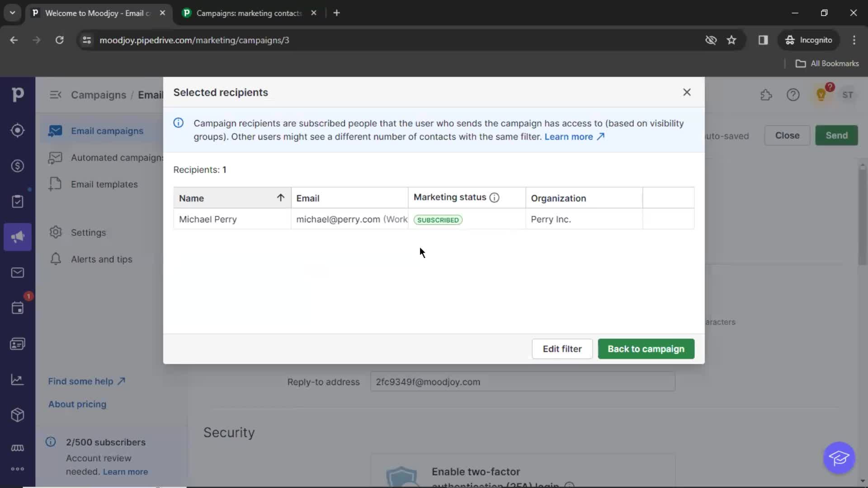This screenshot has width=868, height=488.
Task: Open Projects clipboard icon in sidebar
Action: [x=18, y=202]
